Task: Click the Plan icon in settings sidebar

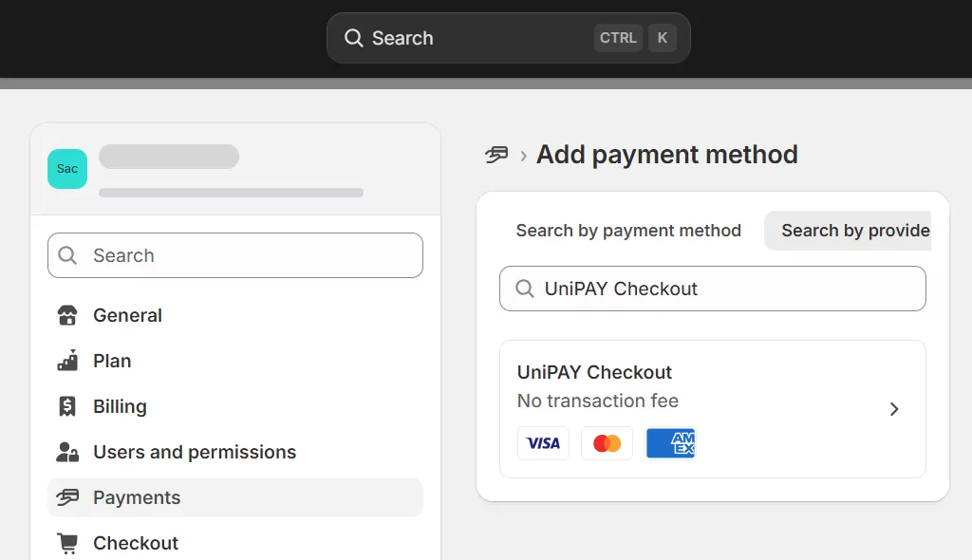Action: point(67,361)
